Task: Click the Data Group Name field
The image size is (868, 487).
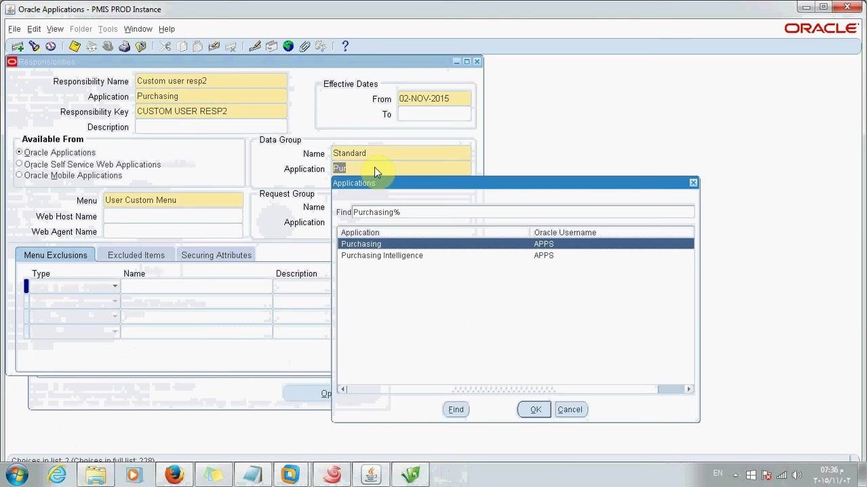Action: point(401,153)
